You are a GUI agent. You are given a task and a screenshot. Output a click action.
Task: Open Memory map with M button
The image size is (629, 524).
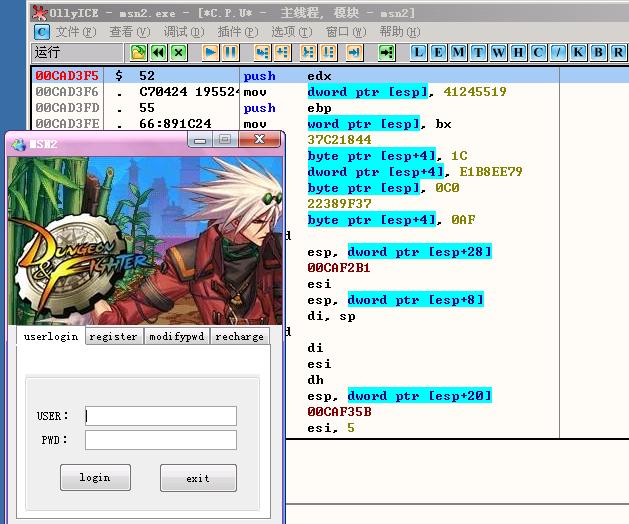[458, 53]
